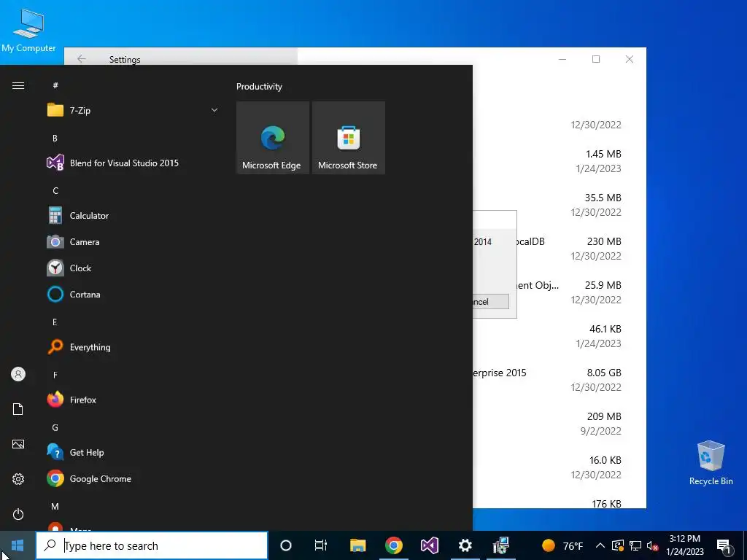
Task: Open Firefox from the Start menu
Action: (133, 400)
